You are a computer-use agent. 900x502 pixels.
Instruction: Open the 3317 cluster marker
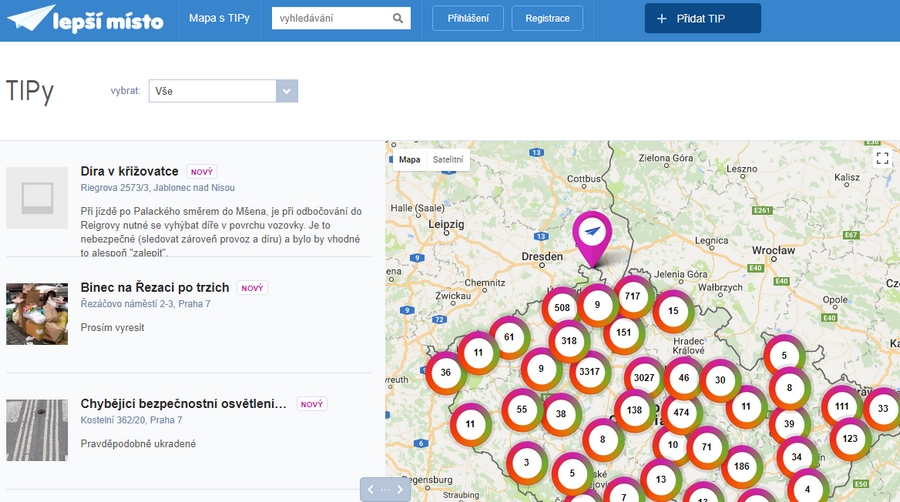coord(589,372)
